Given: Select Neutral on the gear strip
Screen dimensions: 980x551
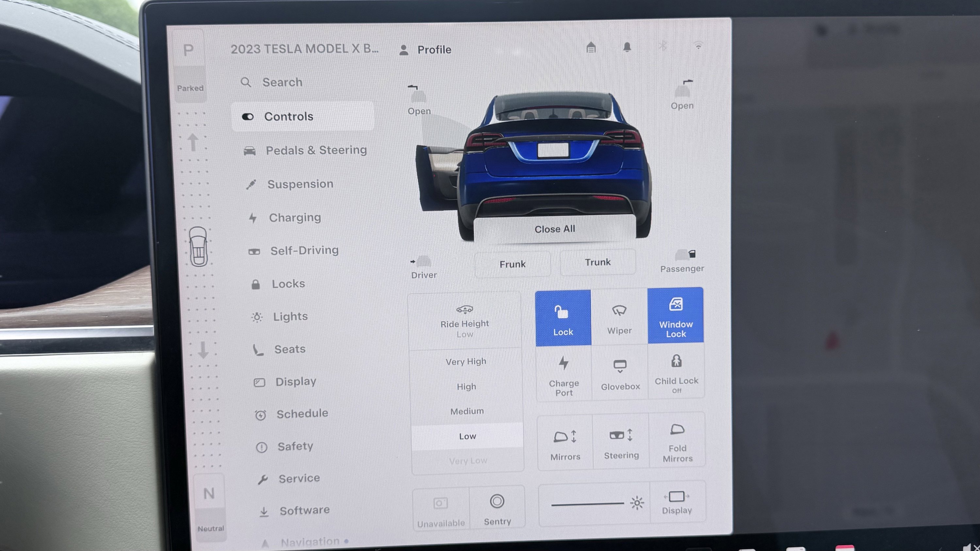Looking at the screenshot, I should pos(210,508).
